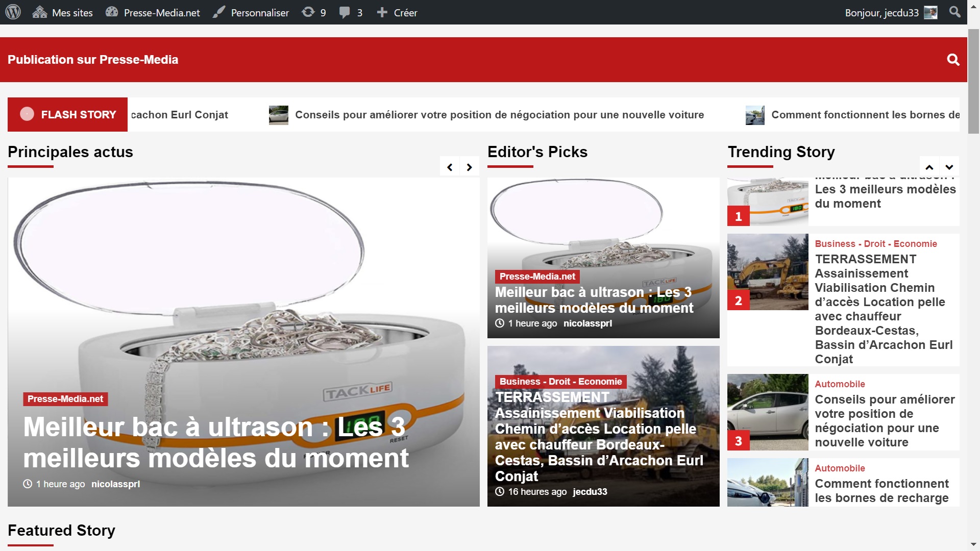Screen dimensions: 980x551
Task: Open main slide headline Meilleur bac à ultrason
Action: [216, 442]
